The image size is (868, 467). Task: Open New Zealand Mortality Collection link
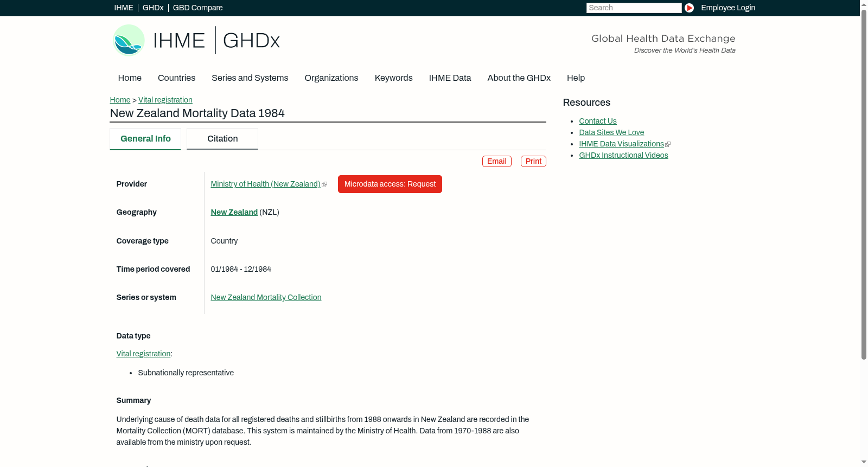click(x=266, y=297)
